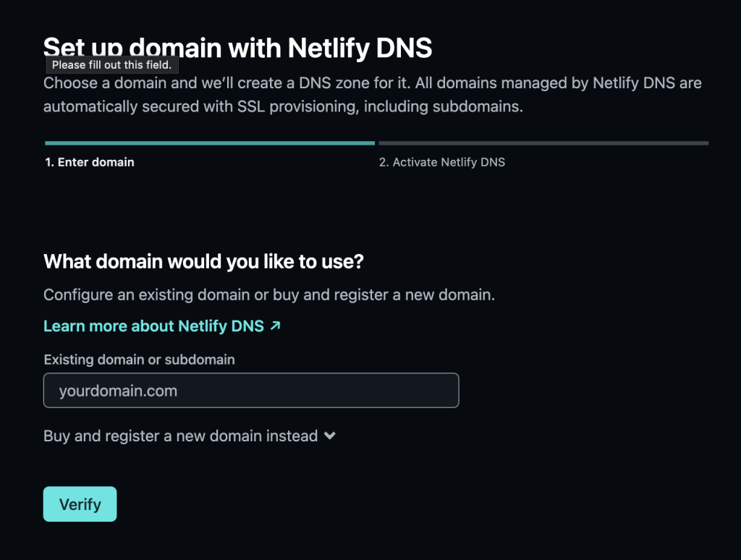Click the Please fill out this field tooltip
The image size is (741, 560).
click(111, 65)
